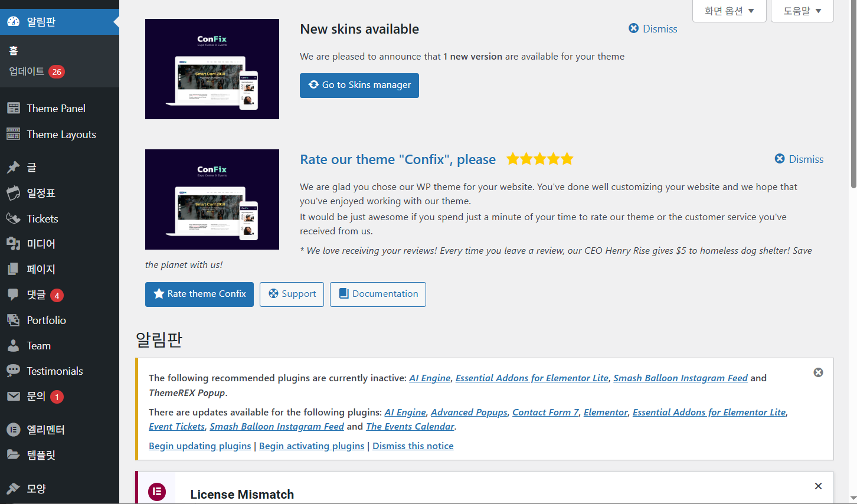The image size is (857, 504).
Task: Click the pages icon beside 페이지
Action: point(14,269)
